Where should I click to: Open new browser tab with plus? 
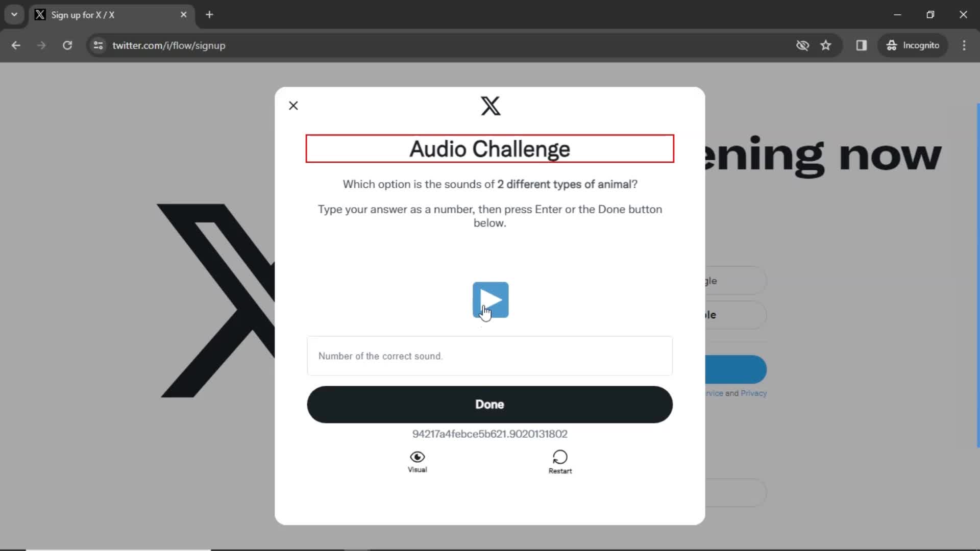pyautogui.click(x=210, y=15)
